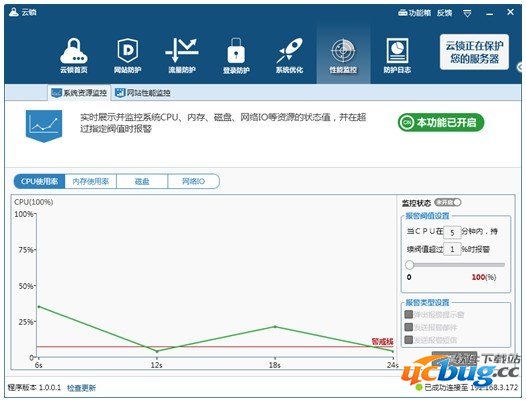Click the 6s data point on CPU chart

pos(39,306)
